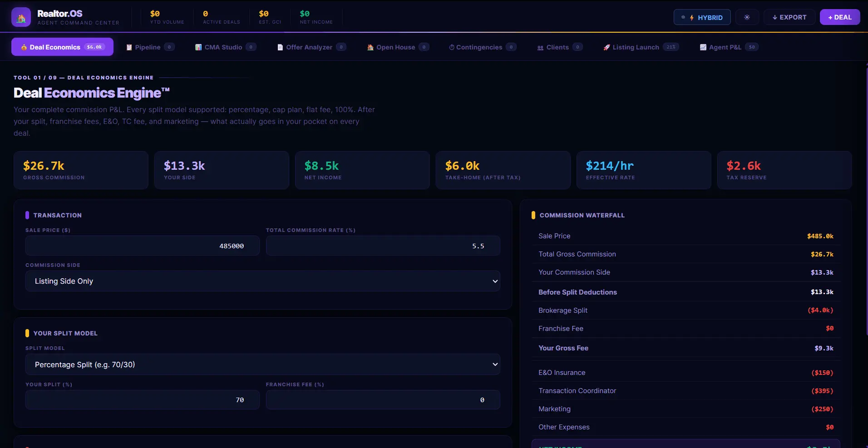Click the Total Gross Commission row
The height and width of the screenshot is (448, 868).
coord(686,254)
